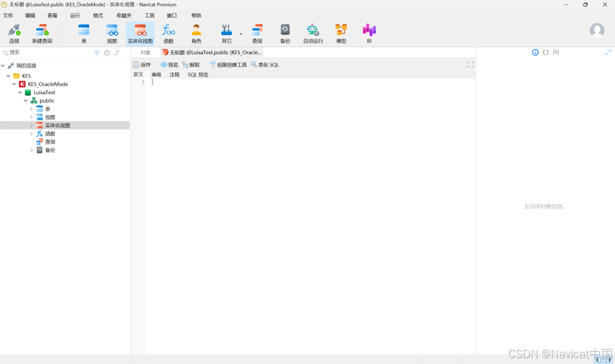Viewport: 615px width, 364px height.
Task: Click into the SQL editor line 1
Action: point(310,82)
